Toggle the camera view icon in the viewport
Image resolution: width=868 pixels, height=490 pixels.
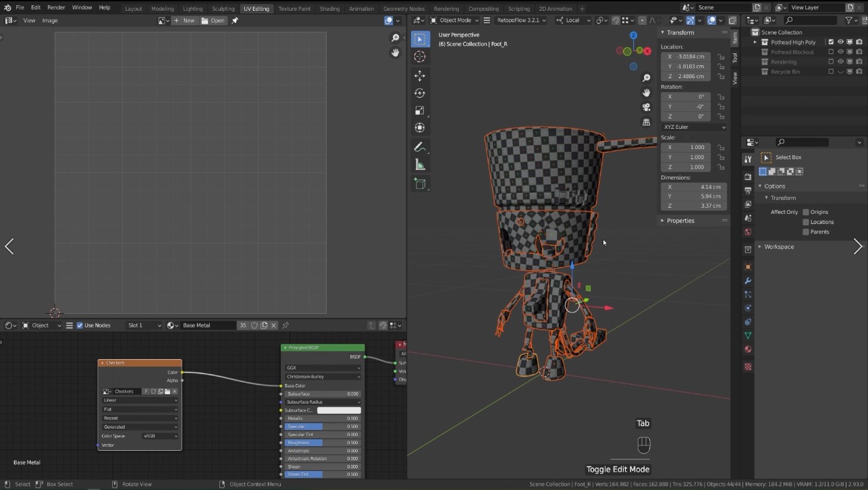(646, 107)
